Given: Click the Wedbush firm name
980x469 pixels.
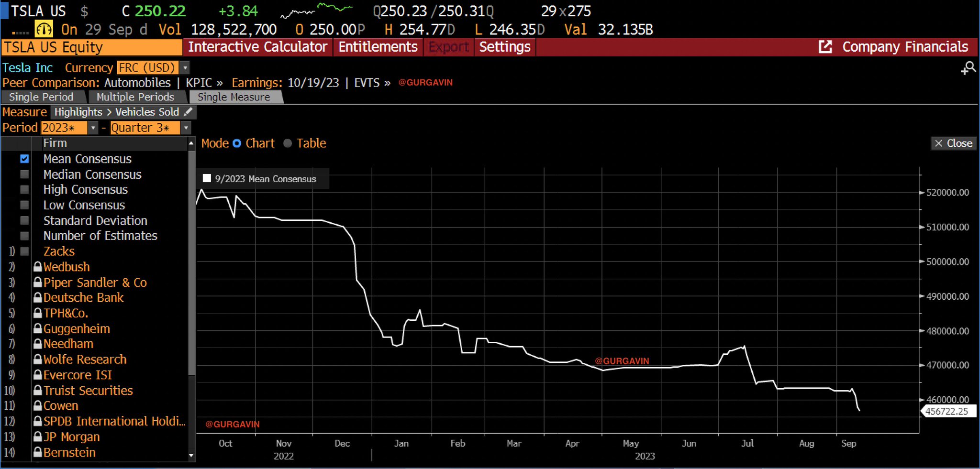Looking at the screenshot, I should (67, 267).
